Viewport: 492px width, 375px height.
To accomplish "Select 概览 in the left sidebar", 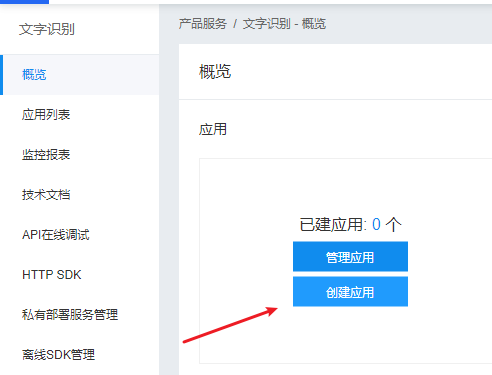I will (79, 75).
